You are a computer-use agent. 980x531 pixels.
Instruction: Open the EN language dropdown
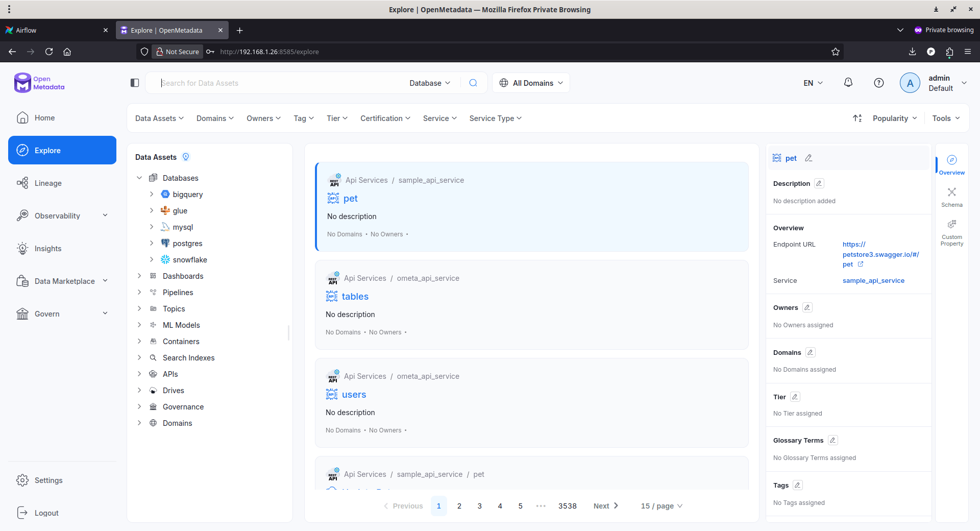pyautogui.click(x=813, y=83)
